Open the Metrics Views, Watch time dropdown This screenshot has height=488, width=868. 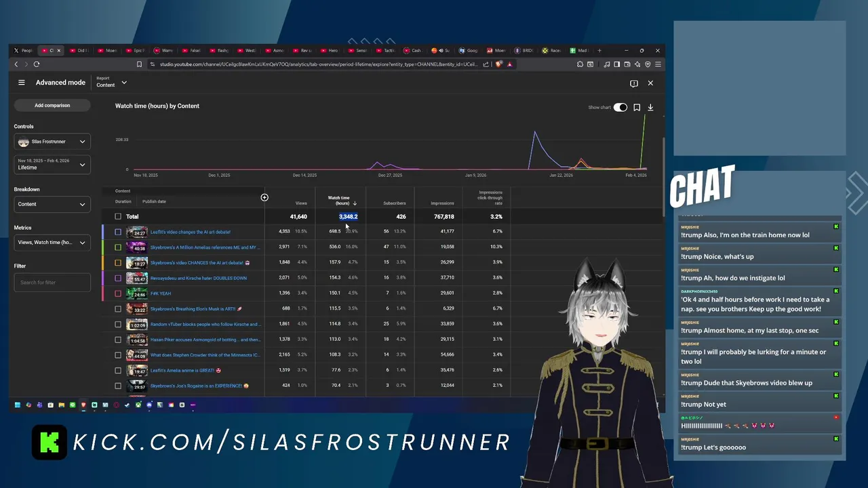tap(52, 243)
